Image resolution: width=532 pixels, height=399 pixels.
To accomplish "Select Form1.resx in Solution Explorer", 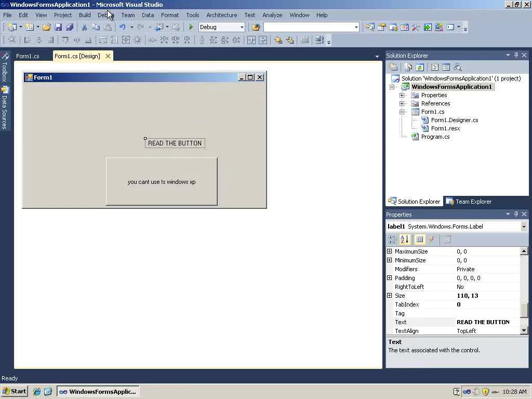I will coord(445,129).
